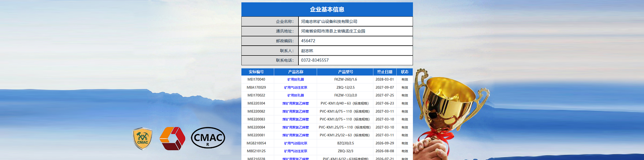Click the 终止日期 column header
644x160 pixels.
coord(385,72)
